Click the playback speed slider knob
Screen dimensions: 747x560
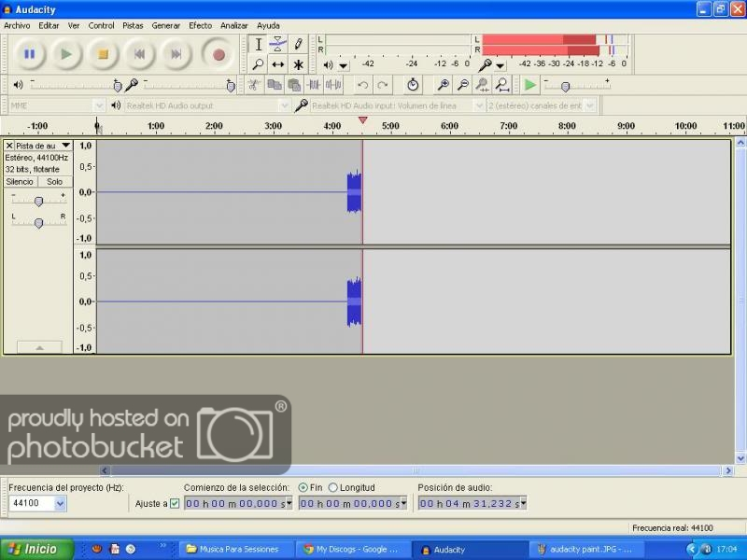click(x=565, y=87)
